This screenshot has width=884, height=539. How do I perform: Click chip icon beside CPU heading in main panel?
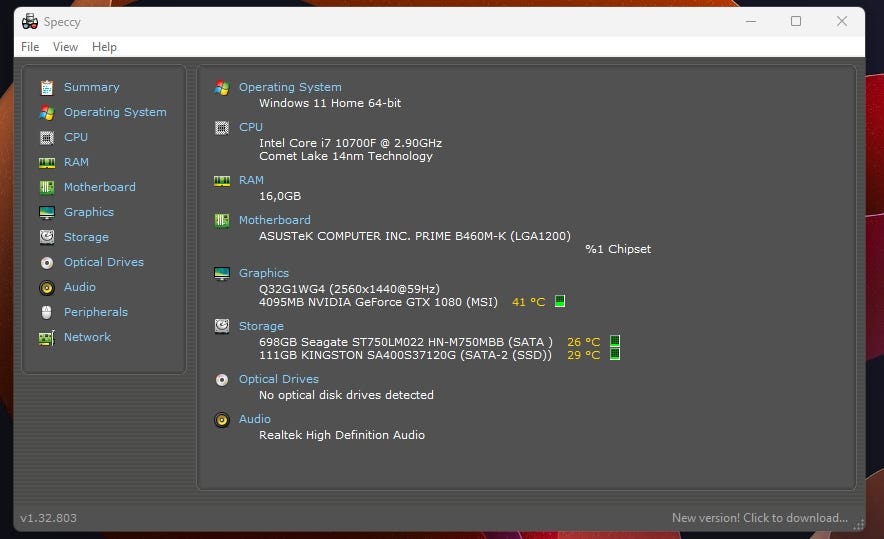[222, 127]
